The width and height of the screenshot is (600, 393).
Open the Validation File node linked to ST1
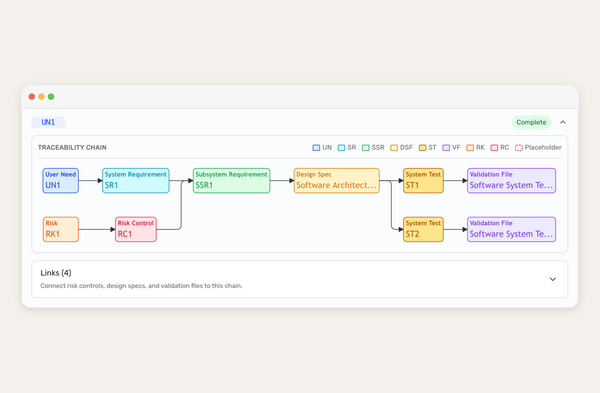pyautogui.click(x=511, y=181)
